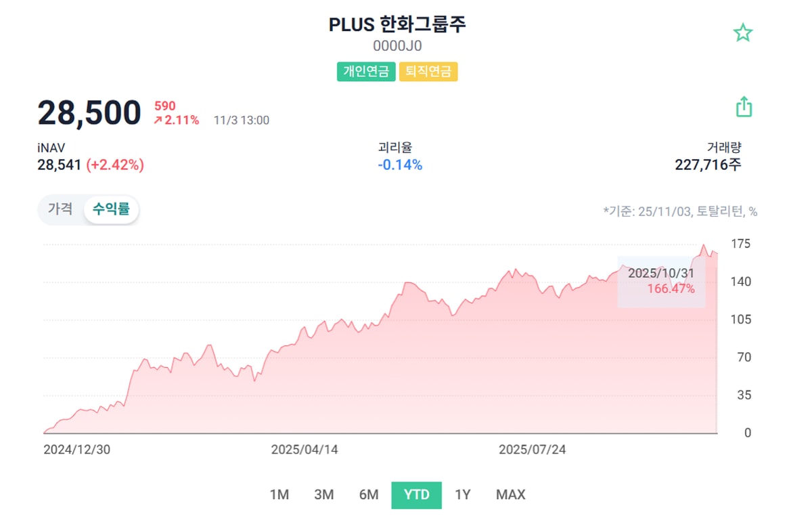Select the 1M period tab
The width and height of the screenshot is (812, 518).
(279, 495)
